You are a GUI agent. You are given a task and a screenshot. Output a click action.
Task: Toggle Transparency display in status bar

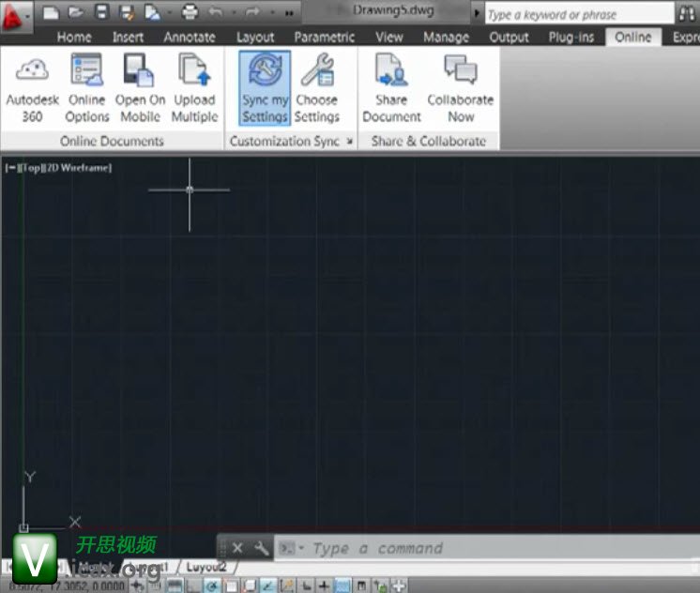tap(342, 585)
